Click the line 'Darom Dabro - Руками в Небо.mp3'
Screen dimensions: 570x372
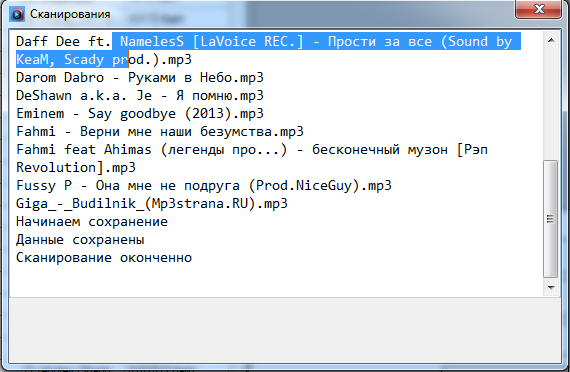pos(140,77)
